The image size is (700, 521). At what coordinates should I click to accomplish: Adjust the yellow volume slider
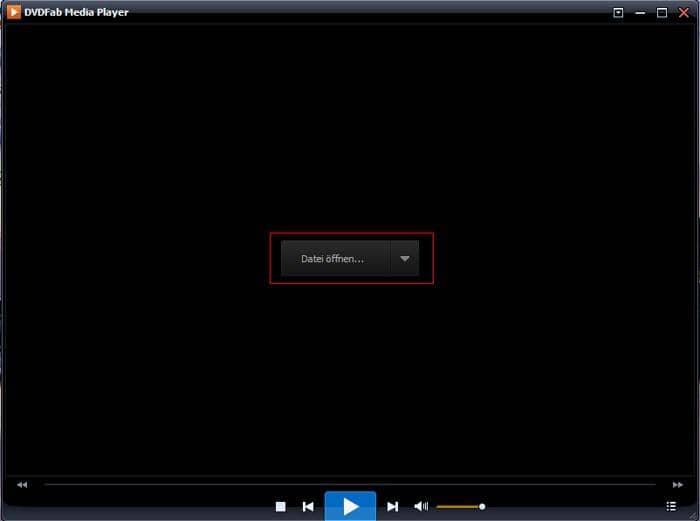[x=461, y=506]
